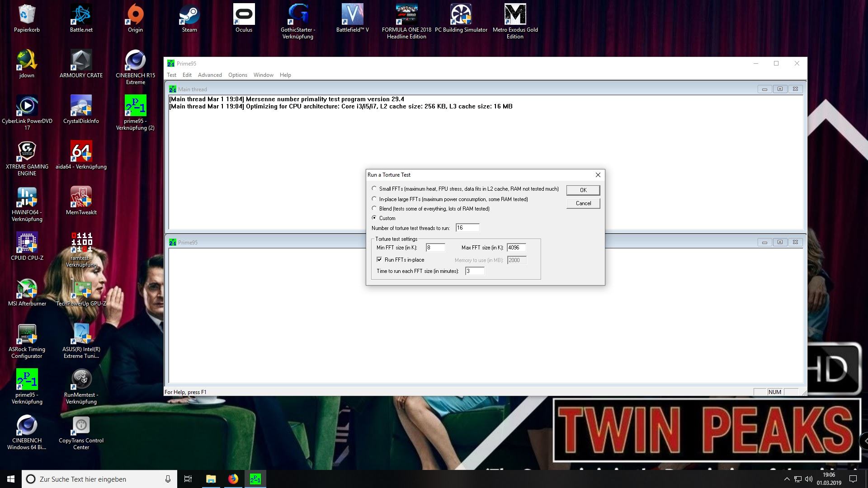
Task: Open the Edit menu in Prime95
Action: pyautogui.click(x=187, y=75)
